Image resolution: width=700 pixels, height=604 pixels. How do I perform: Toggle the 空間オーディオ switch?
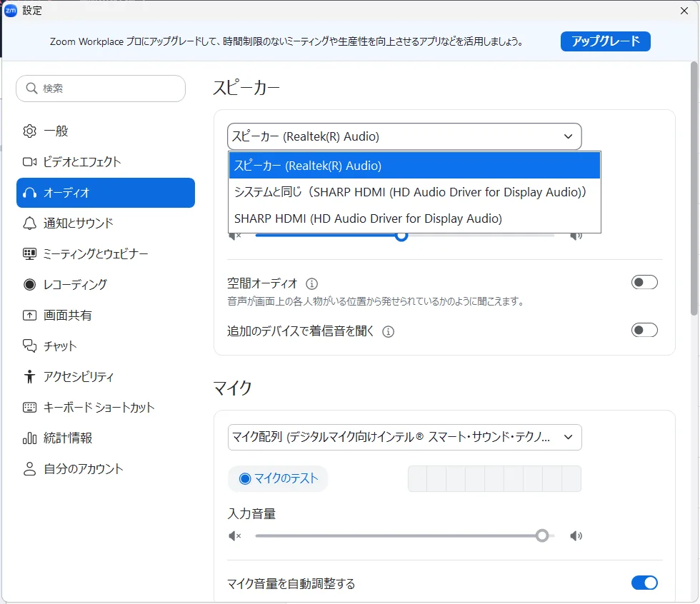644,283
